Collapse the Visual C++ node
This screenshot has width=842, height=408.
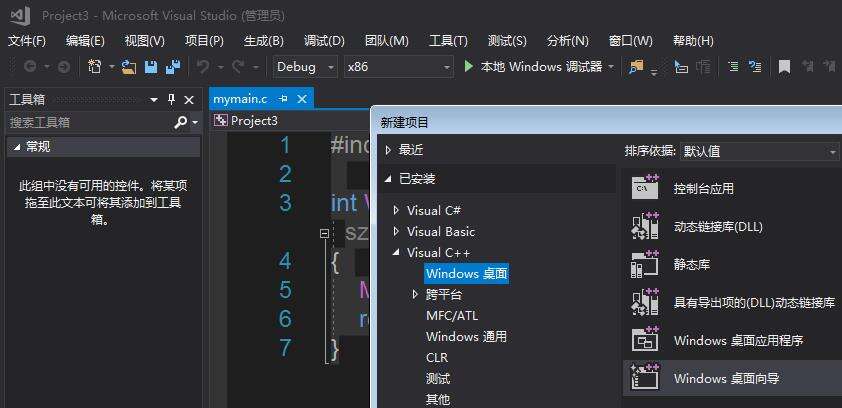pos(396,252)
